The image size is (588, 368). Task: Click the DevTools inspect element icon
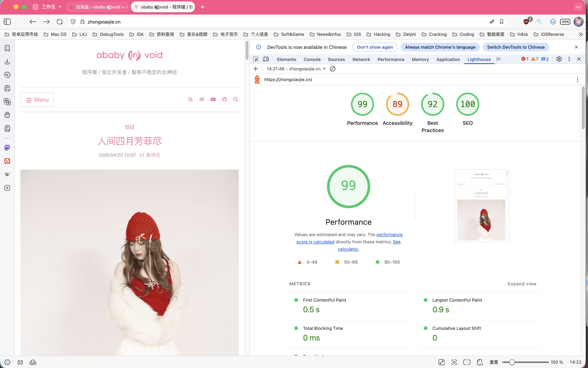256,59
